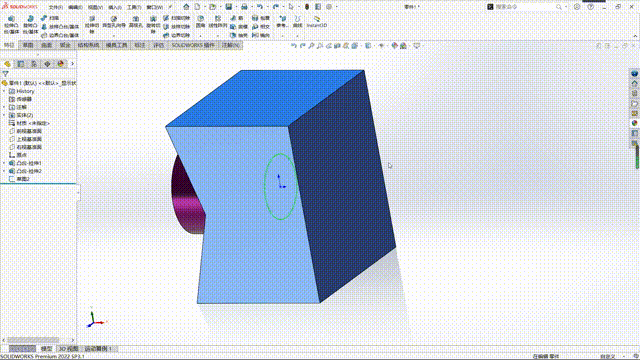Select the Sensors item in tree

[20, 99]
